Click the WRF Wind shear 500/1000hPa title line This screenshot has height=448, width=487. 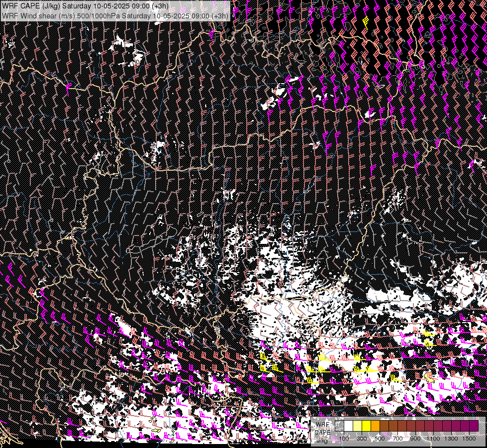click(x=115, y=15)
